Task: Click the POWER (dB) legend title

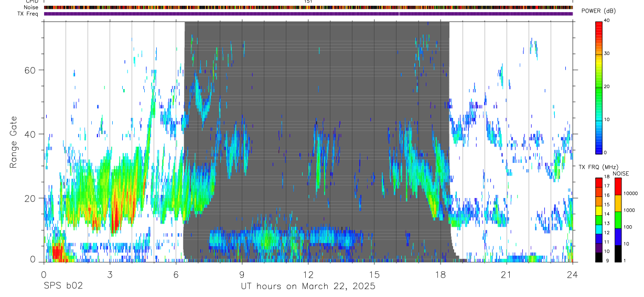Action: (598, 11)
